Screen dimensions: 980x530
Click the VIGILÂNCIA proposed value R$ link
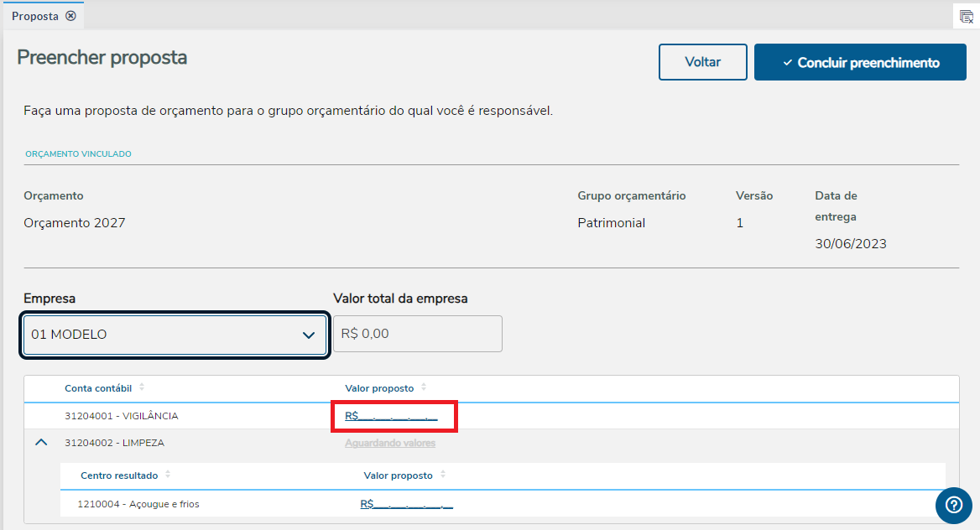391,416
